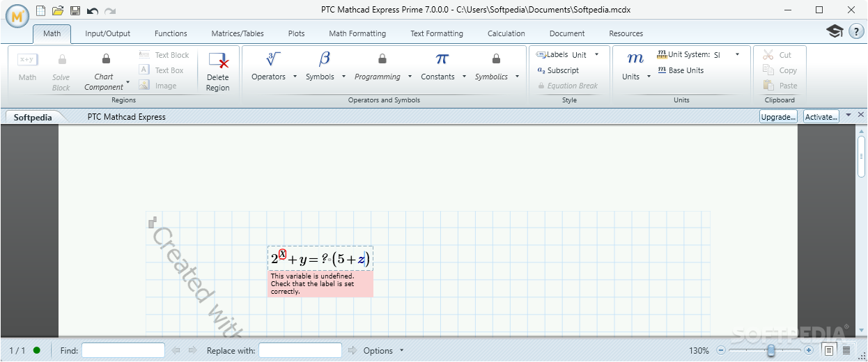Viewport: 868px width, 362px height.
Task: Select the Softpedia worksheet tab
Action: pyautogui.click(x=33, y=117)
